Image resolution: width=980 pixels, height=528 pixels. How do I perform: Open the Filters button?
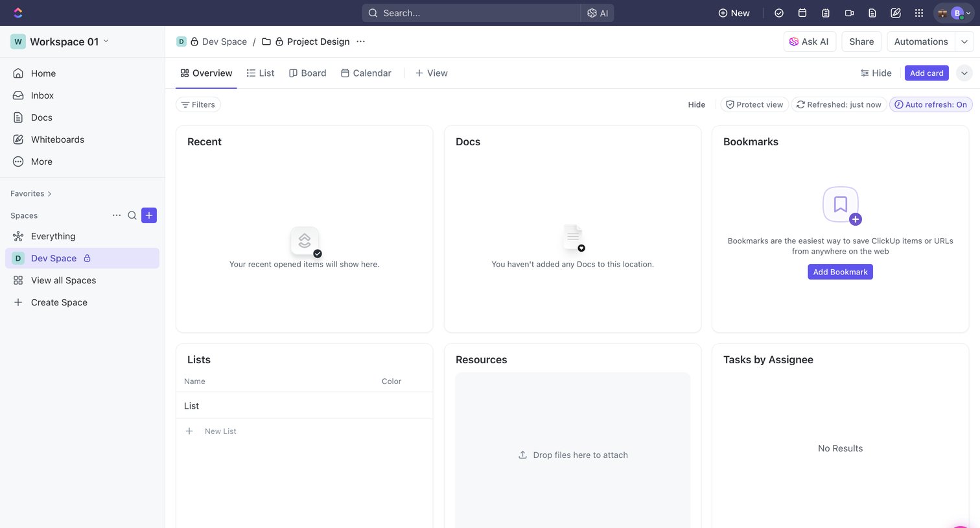coord(198,104)
